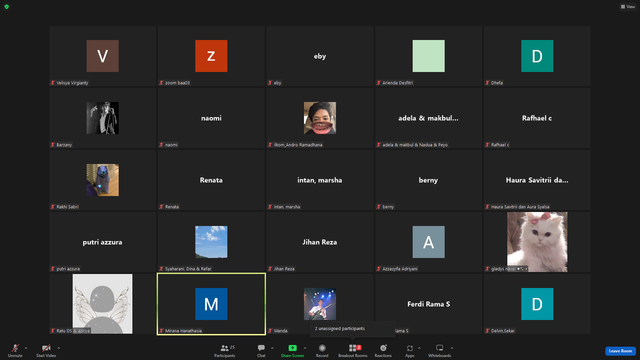Open share screen options arrow
Viewport: 640px width, 360px height.
pyautogui.click(x=305, y=348)
